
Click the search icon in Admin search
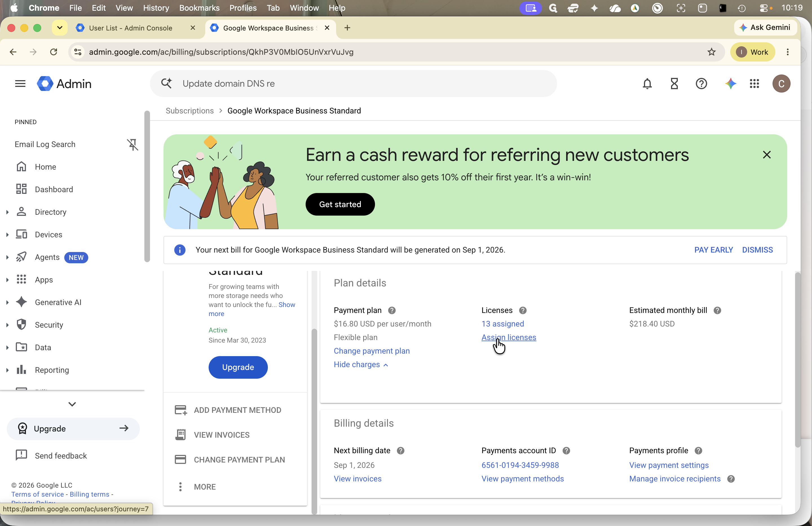pyautogui.click(x=167, y=83)
